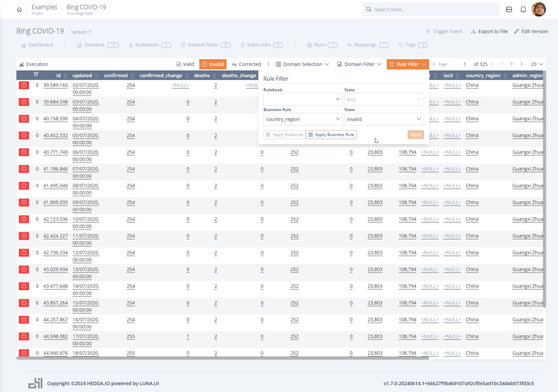
Task: Open the Business Rule country_region dropdown
Action: click(302, 119)
